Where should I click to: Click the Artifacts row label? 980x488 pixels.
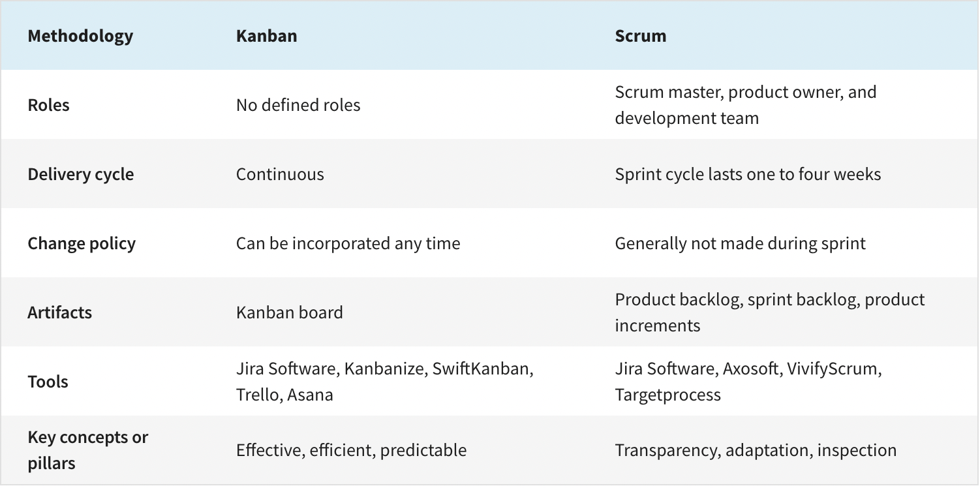tap(59, 313)
